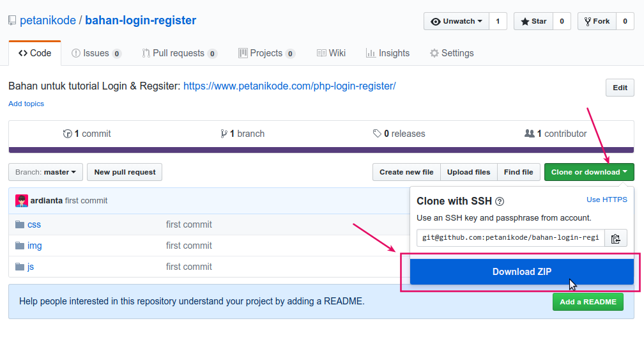View the 1 commit history link
644x337 pixels.
tap(87, 134)
